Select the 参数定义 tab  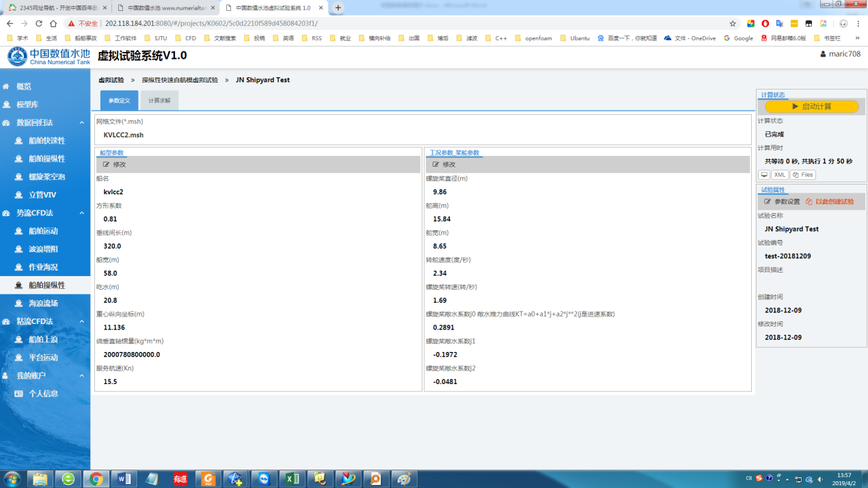[x=119, y=100]
